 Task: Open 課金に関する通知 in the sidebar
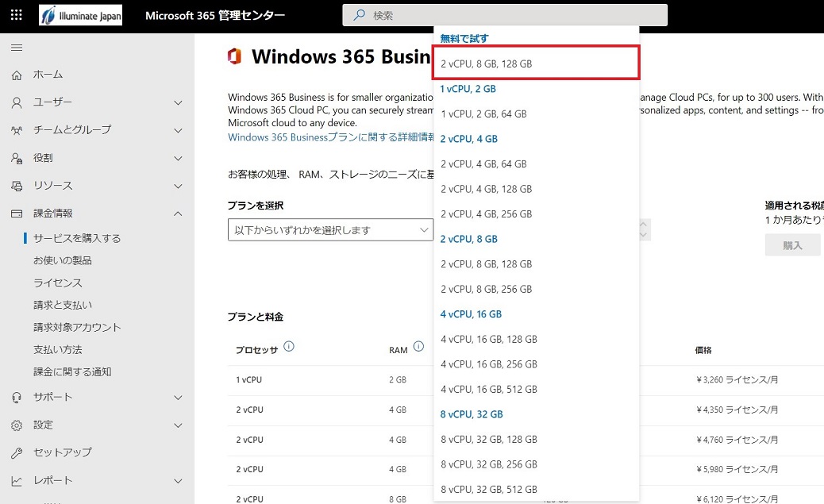72,372
